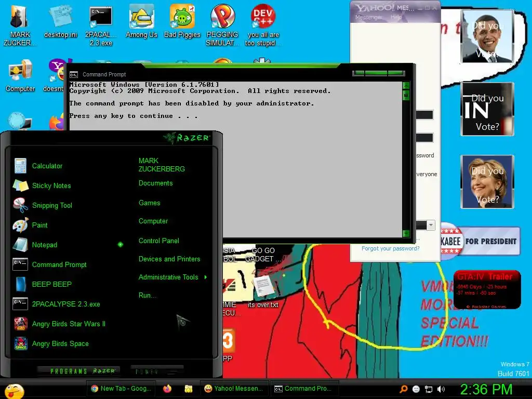This screenshot has height=399, width=532.
Task: Click GO GO GADGET desktop icon label
Action: [263, 255]
